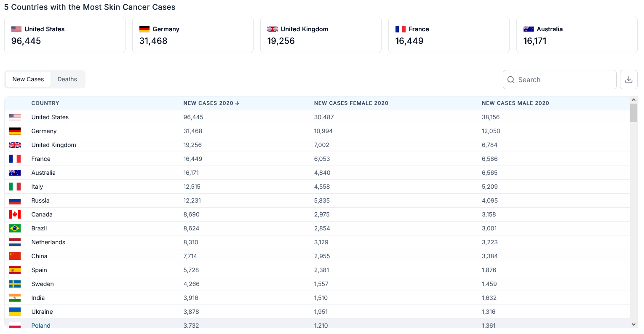Click the Brazil flag icon in the table
Viewport: 644px width, 334px height.
point(15,228)
